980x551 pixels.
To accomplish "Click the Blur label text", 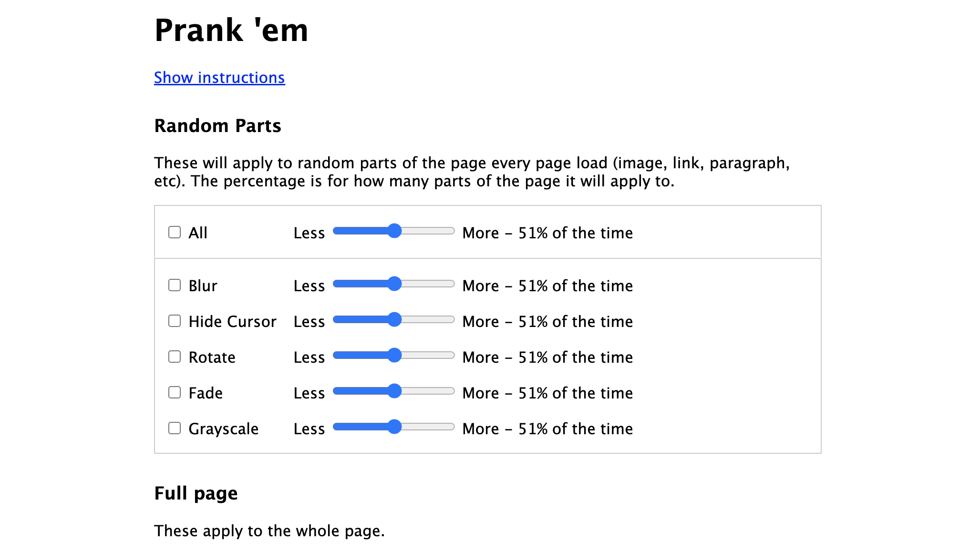I will point(203,286).
